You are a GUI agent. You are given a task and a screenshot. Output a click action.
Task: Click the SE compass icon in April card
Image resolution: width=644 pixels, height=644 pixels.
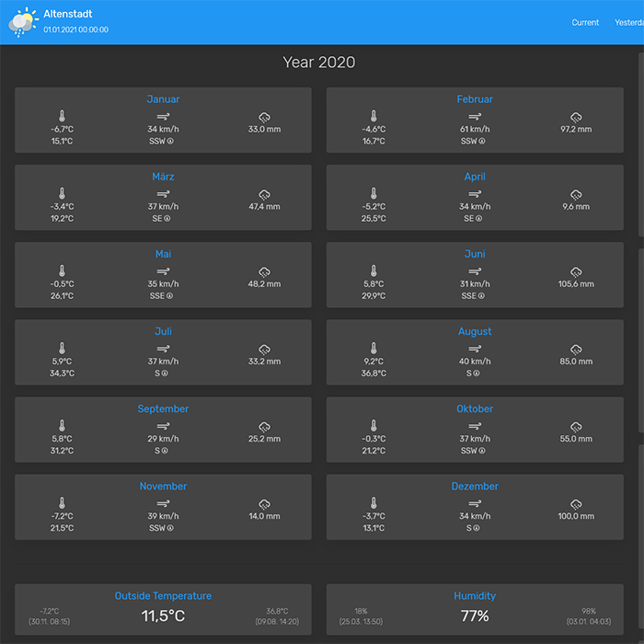[479, 219]
